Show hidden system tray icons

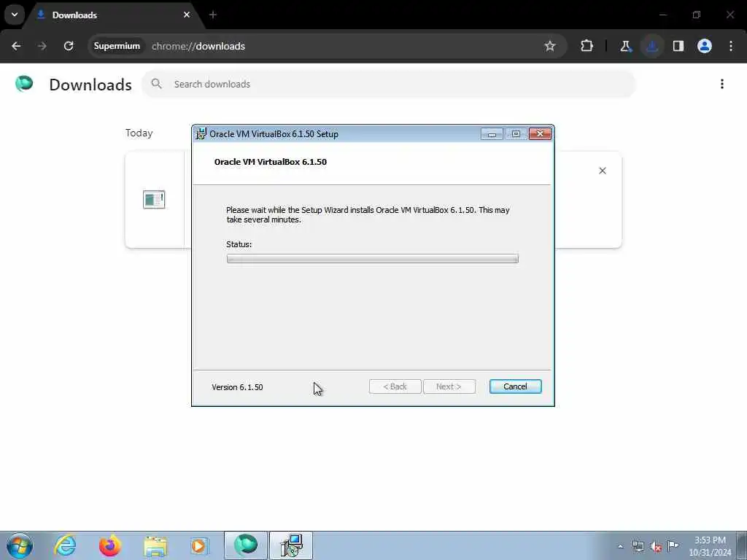pos(620,547)
